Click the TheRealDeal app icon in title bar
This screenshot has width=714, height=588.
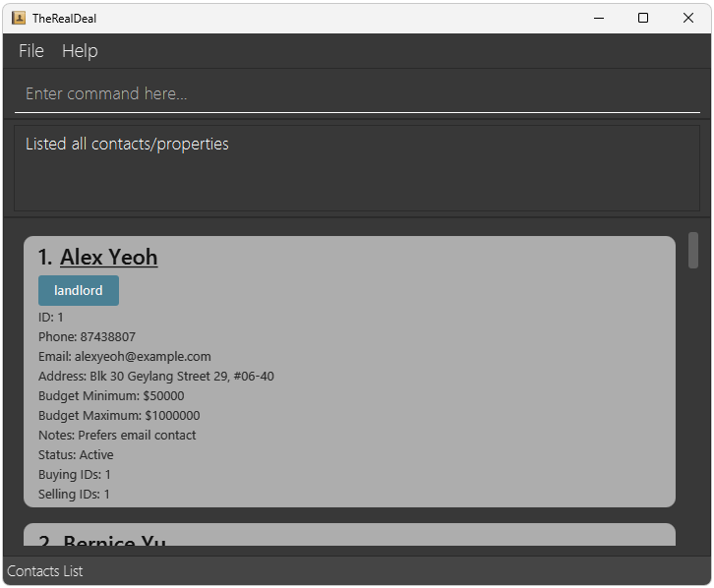point(19,18)
